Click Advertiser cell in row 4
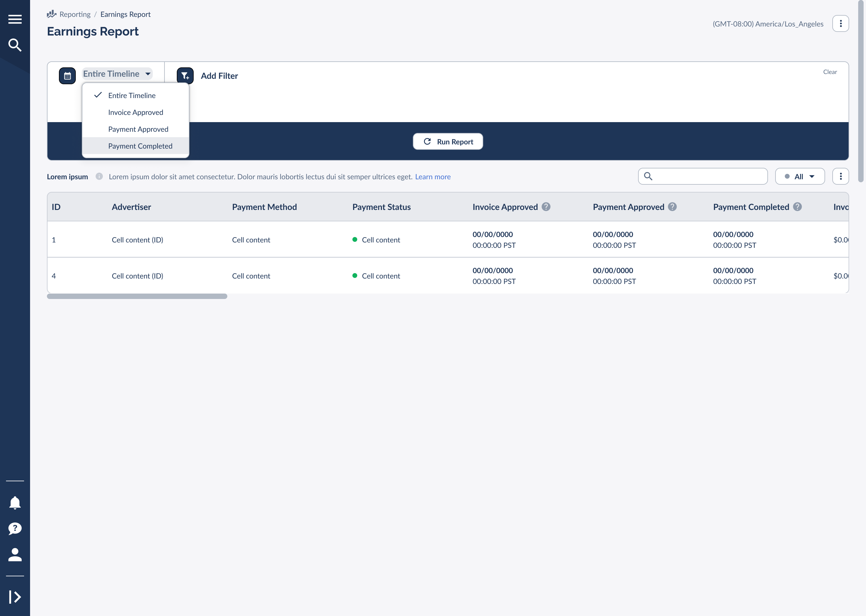The image size is (866, 616). [137, 276]
